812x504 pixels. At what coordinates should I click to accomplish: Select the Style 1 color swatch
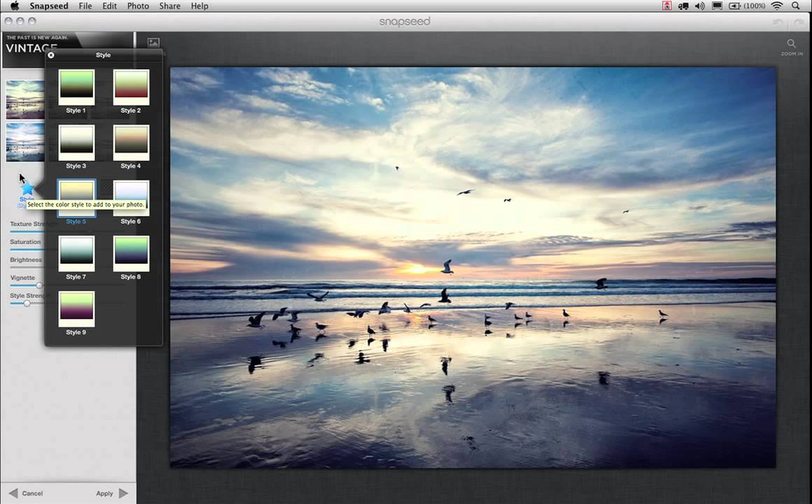pos(76,87)
